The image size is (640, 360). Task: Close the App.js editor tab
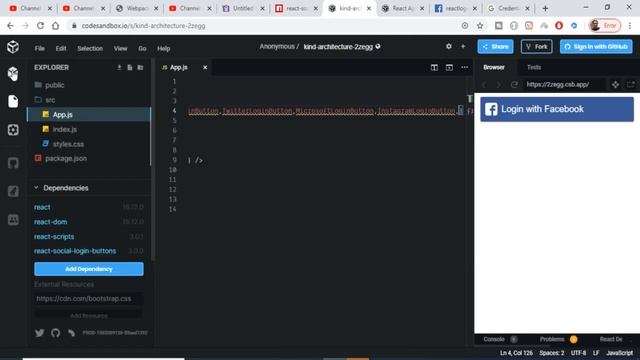(205, 67)
